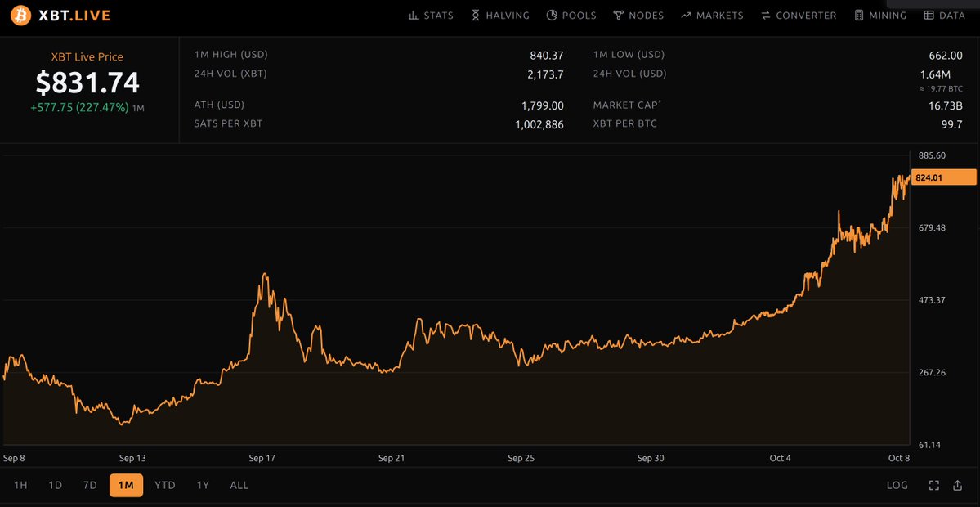Click the trend arrow icon beside MARKETS
This screenshot has width=980, height=507.
pyautogui.click(x=686, y=16)
